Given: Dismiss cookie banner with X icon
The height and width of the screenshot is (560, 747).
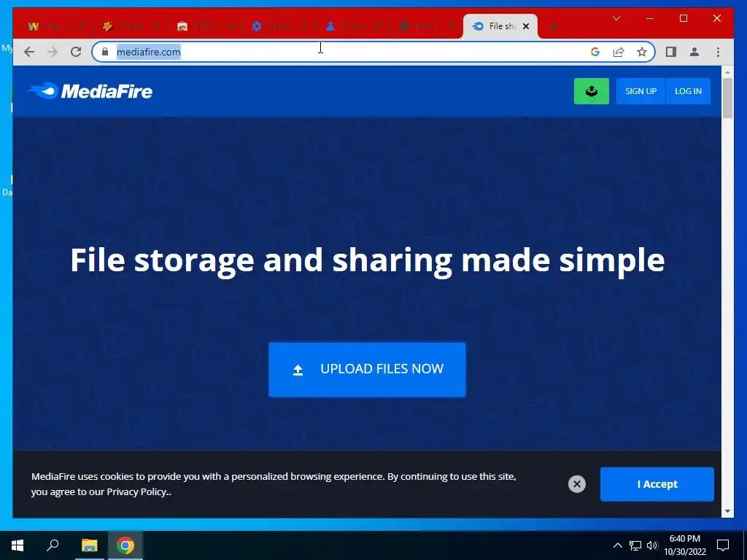Looking at the screenshot, I should pyautogui.click(x=576, y=484).
